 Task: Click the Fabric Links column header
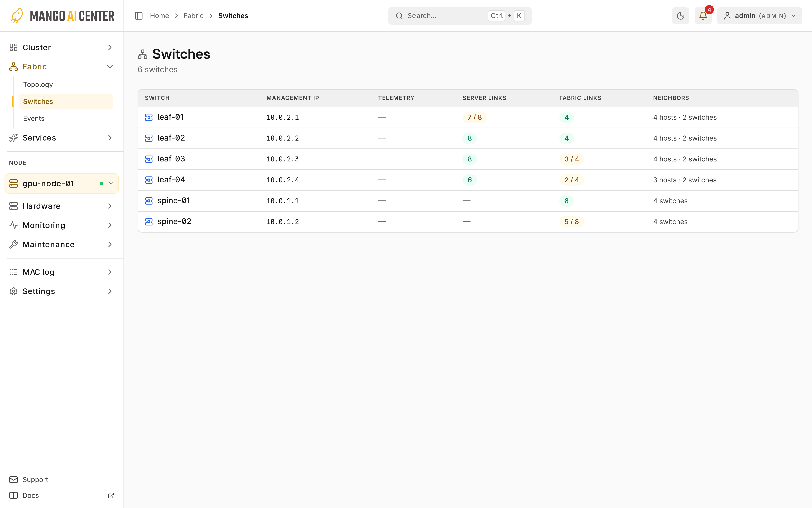tap(580, 98)
